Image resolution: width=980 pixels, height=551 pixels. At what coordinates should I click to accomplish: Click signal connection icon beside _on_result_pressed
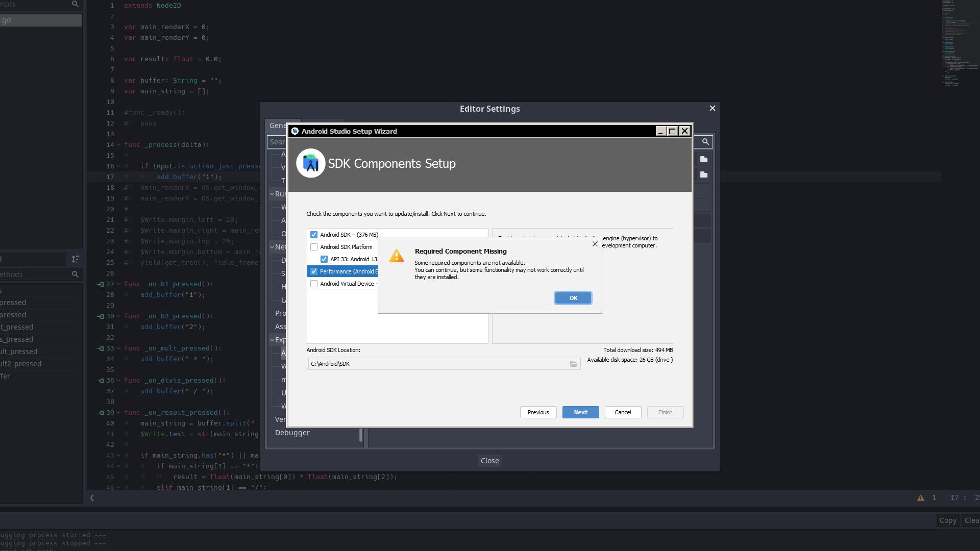click(x=101, y=413)
